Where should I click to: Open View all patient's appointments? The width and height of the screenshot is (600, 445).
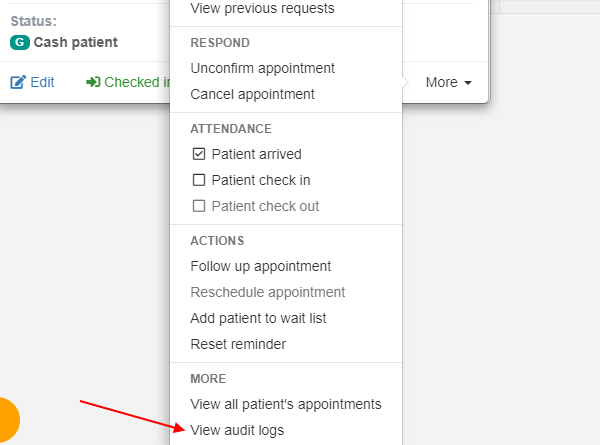286,404
